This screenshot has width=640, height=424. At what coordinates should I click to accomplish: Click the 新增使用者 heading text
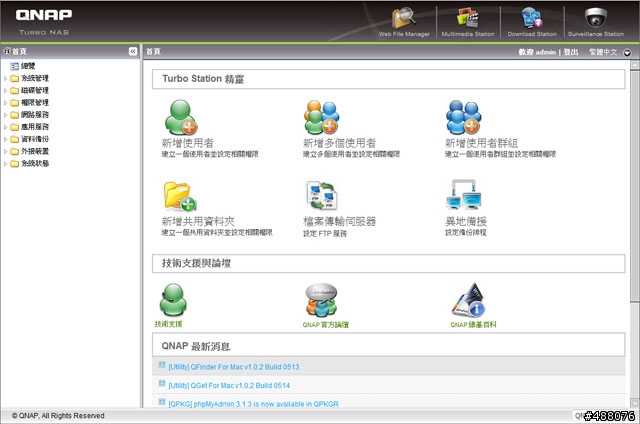(x=188, y=143)
